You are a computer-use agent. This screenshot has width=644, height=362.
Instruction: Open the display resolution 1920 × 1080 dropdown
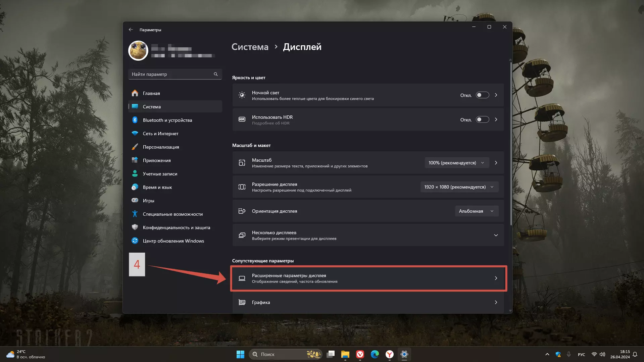tap(459, 187)
